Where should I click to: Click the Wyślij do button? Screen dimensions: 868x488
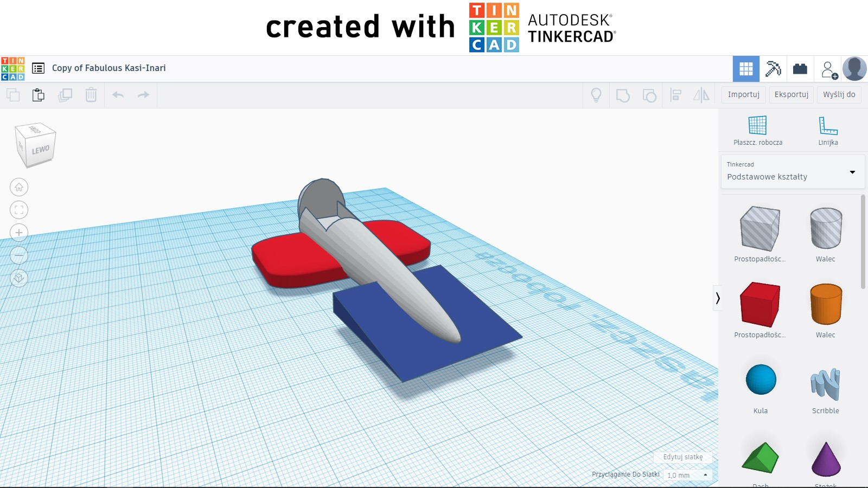(839, 94)
